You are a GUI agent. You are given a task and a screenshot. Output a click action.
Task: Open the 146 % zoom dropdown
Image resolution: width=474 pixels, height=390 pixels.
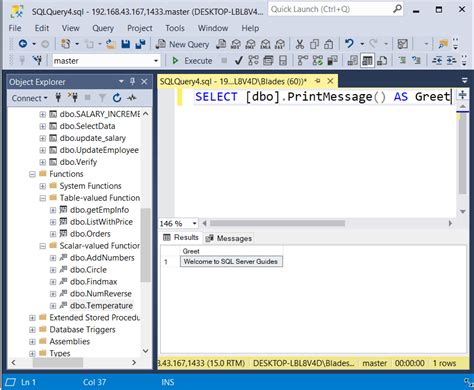194,223
